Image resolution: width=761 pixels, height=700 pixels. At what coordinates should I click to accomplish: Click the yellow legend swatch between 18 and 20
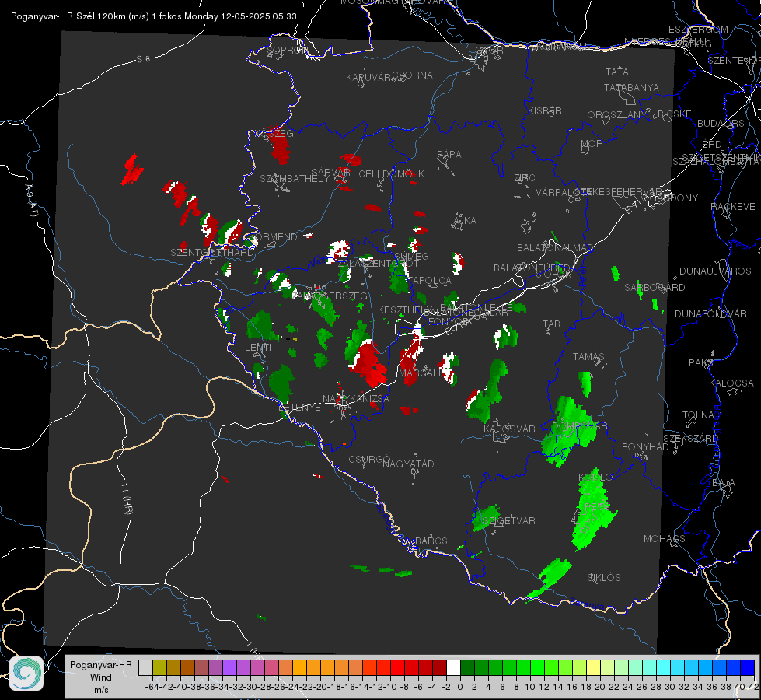coord(593,667)
